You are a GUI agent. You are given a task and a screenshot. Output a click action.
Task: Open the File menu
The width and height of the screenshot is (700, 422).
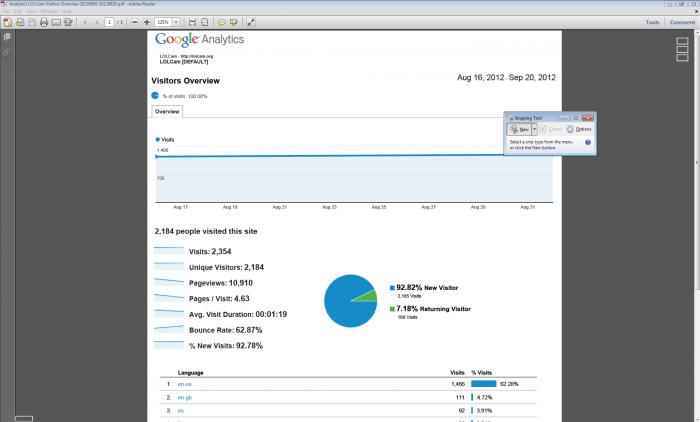click(5, 11)
